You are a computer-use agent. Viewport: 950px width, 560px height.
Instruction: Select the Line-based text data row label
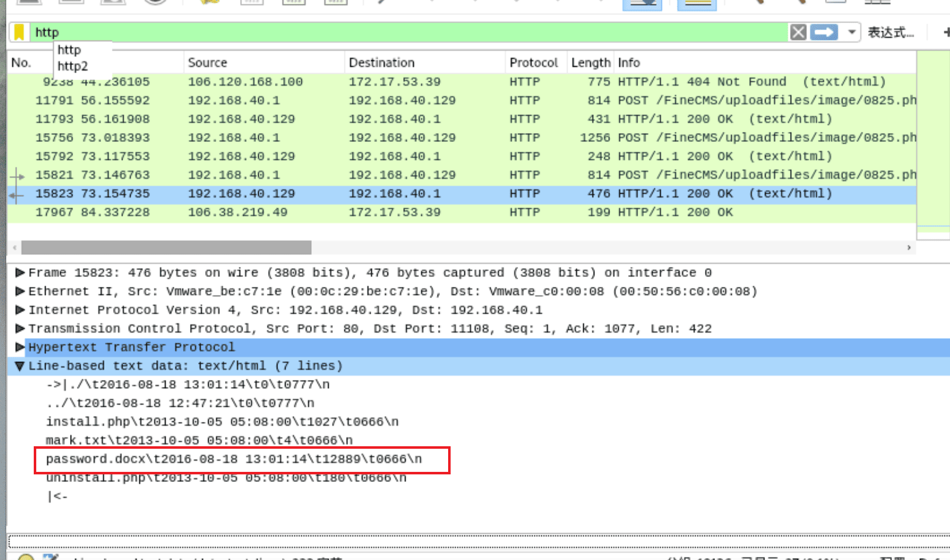point(186,366)
